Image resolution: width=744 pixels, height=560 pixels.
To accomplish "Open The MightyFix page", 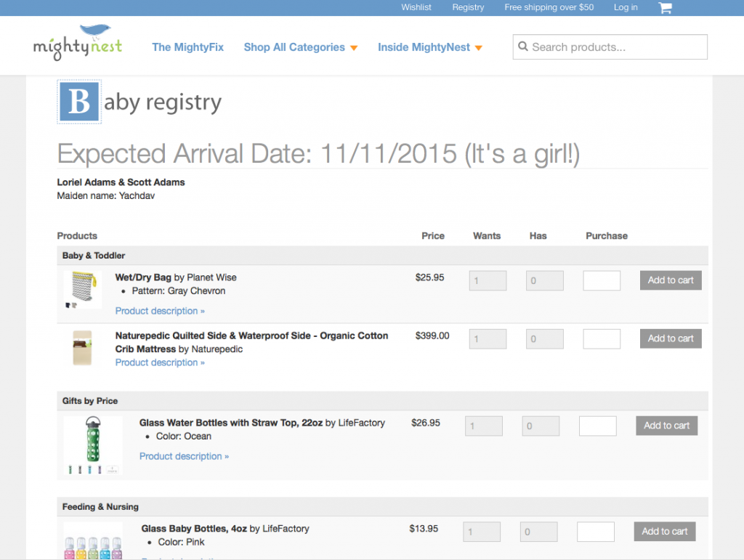I will (187, 47).
